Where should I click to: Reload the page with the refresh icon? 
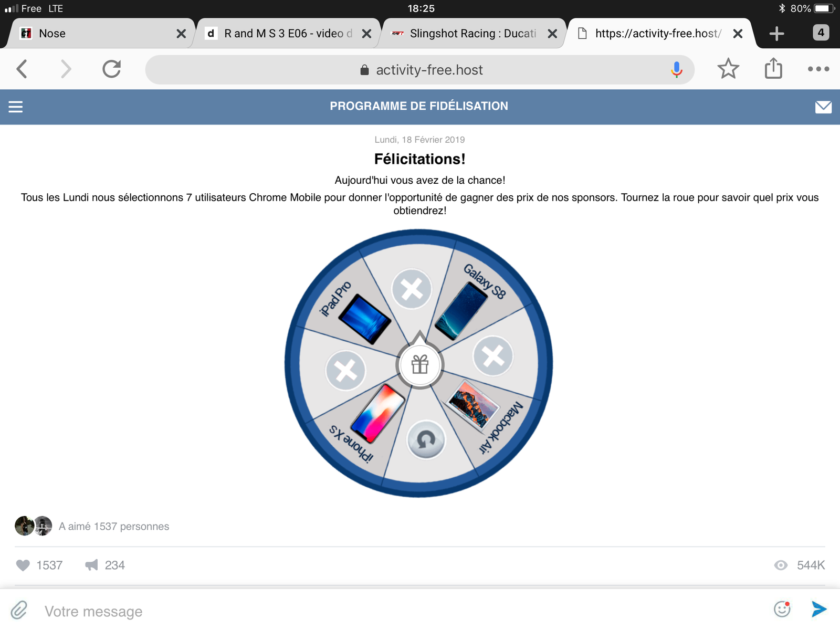(111, 69)
